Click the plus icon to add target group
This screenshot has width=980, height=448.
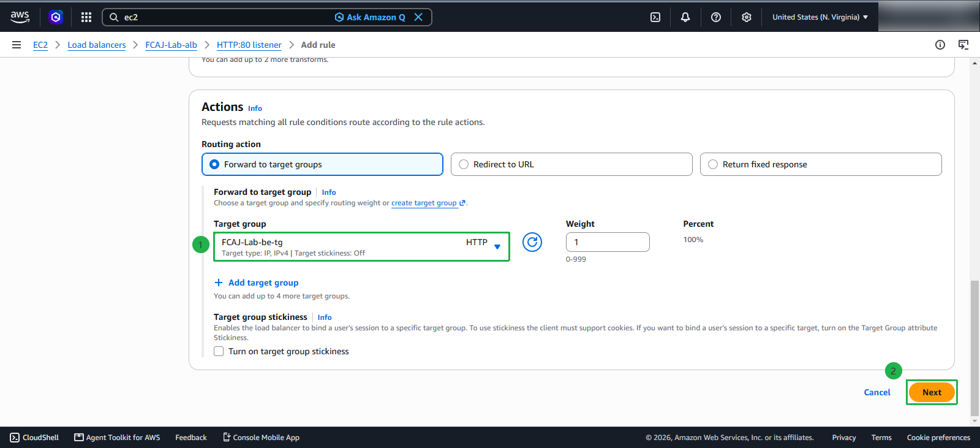tap(219, 283)
